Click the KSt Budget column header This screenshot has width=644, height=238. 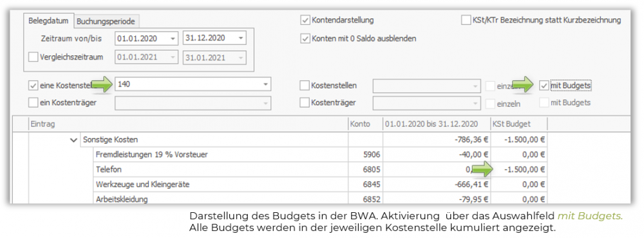point(518,124)
